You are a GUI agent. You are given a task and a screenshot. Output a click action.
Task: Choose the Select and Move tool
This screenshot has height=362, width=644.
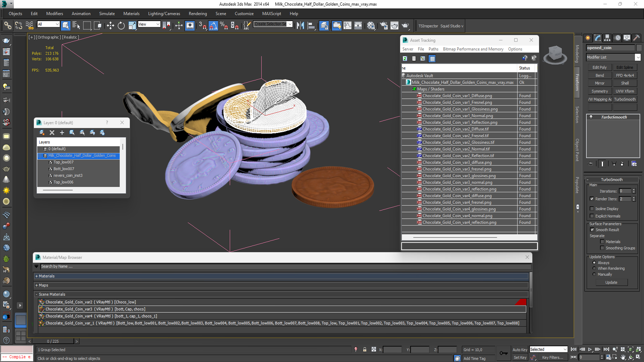(110, 25)
